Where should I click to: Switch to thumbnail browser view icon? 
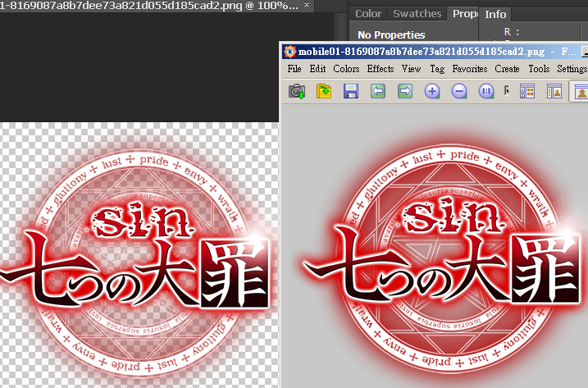pyautogui.click(x=526, y=91)
